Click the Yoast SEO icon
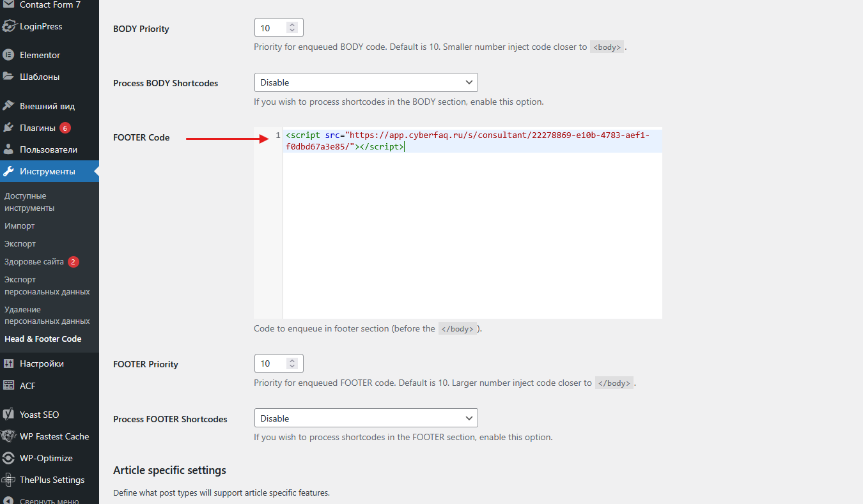The height and width of the screenshot is (504, 863). pyautogui.click(x=9, y=415)
